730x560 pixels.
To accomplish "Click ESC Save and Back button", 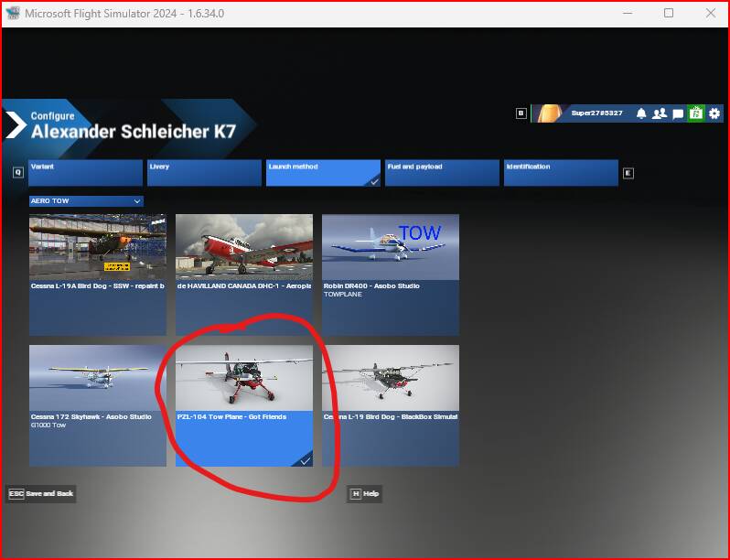I will pos(41,493).
